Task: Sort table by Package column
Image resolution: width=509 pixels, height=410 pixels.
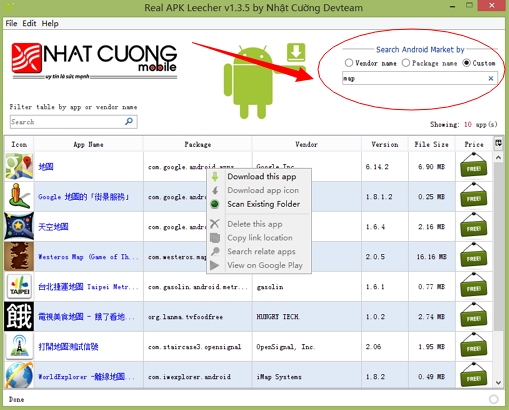Action: [198, 144]
